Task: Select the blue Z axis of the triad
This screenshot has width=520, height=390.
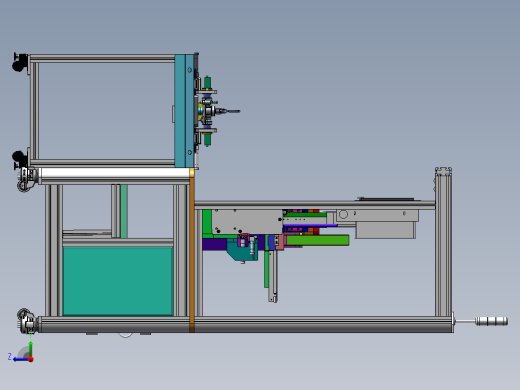Action: point(21,359)
